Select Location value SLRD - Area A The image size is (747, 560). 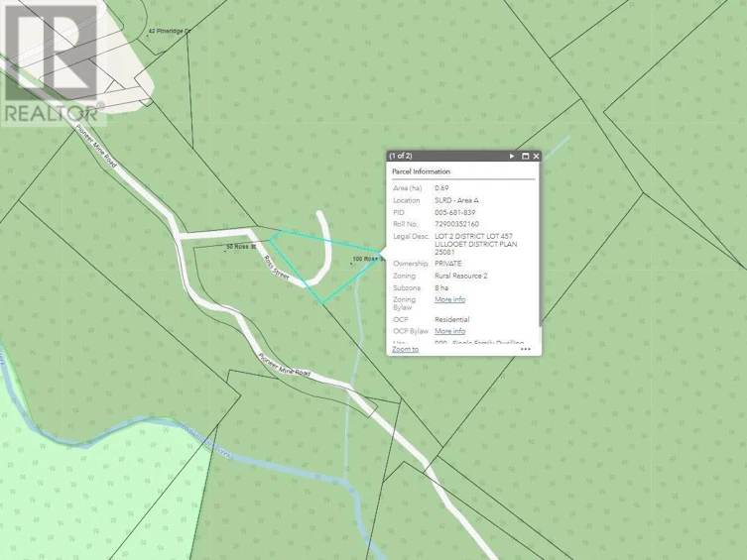click(x=456, y=200)
